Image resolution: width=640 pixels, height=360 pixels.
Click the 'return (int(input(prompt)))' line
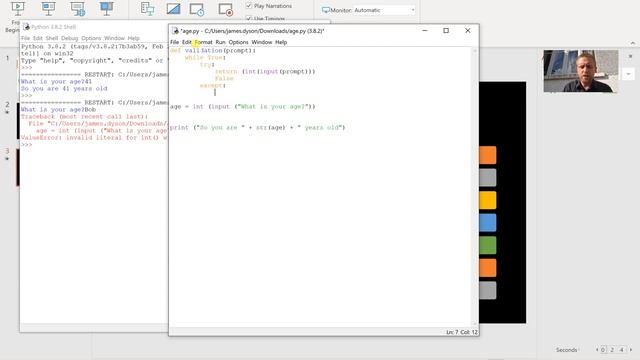pos(265,71)
